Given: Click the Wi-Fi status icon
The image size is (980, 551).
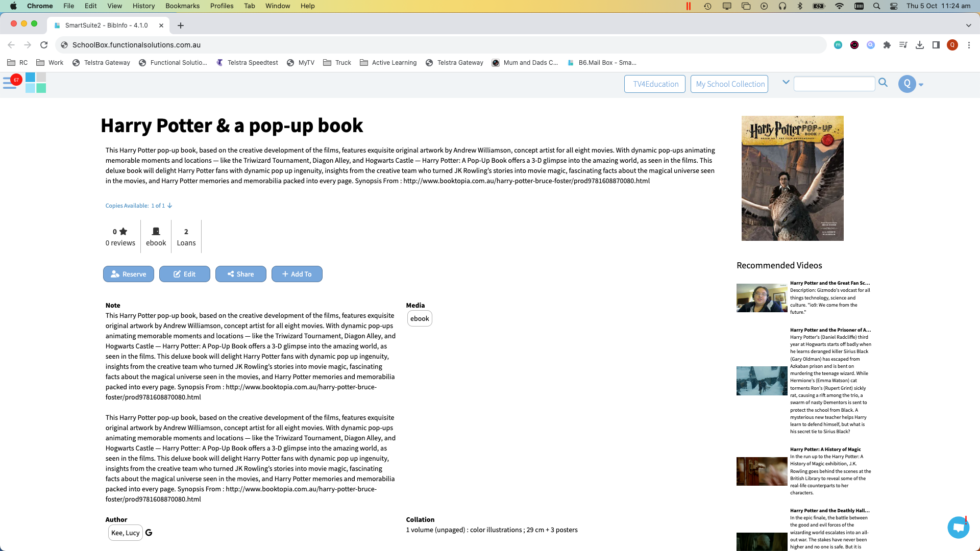Looking at the screenshot, I should point(840,6).
